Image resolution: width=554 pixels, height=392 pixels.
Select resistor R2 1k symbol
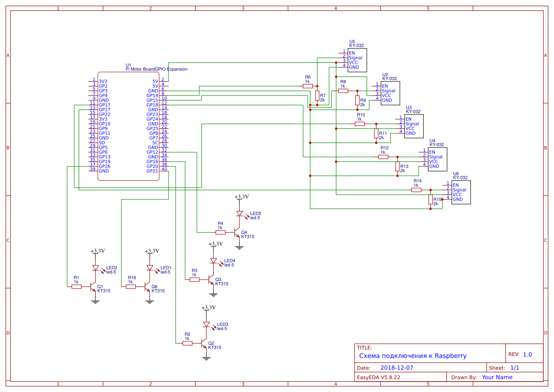click(188, 343)
